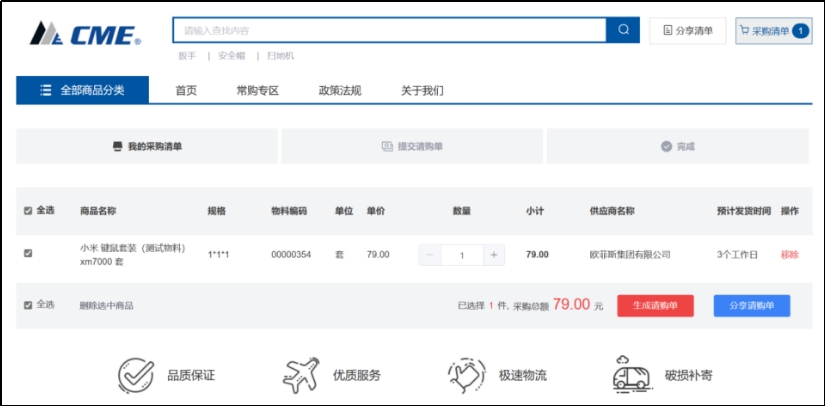Click the 品质保证 checkmark badge icon
Image resolution: width=825 pixels, height=406 pixels.
(x=136, y=375)
